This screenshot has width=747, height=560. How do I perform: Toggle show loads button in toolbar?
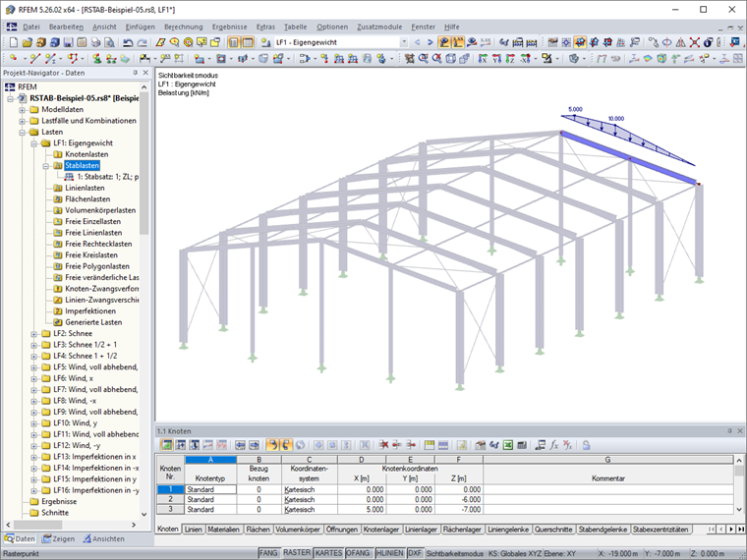click(444, 42)
